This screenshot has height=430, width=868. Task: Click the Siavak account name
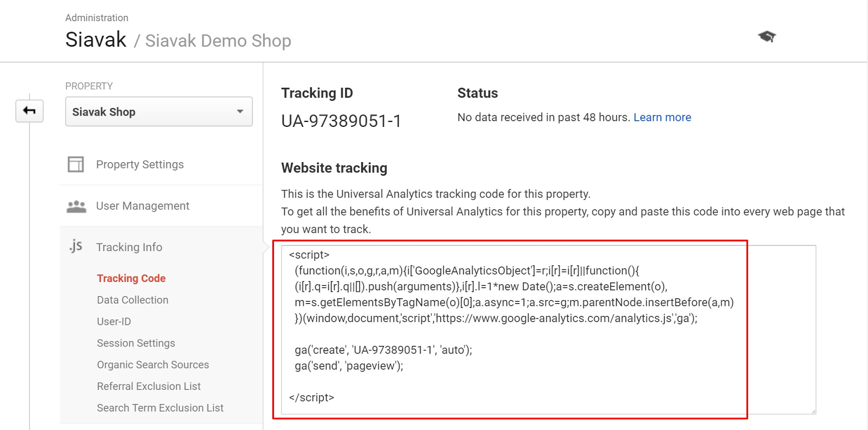tap(96, 40)
